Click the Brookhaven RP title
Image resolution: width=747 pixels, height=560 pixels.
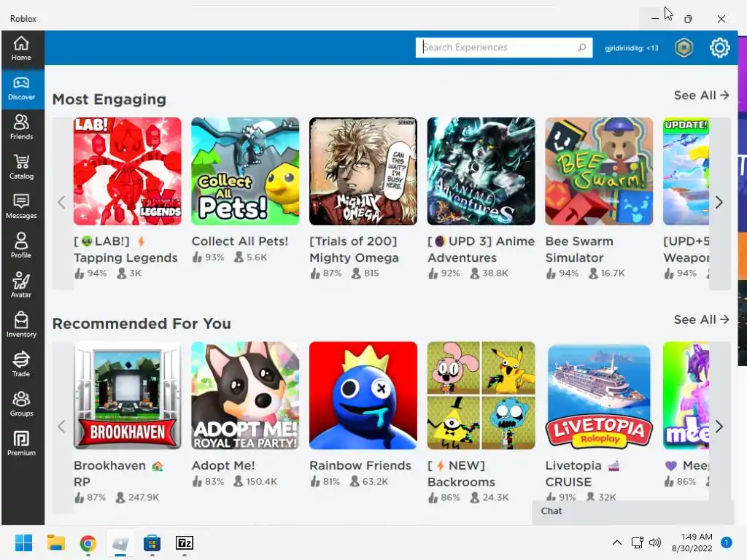tap(118, 473)
